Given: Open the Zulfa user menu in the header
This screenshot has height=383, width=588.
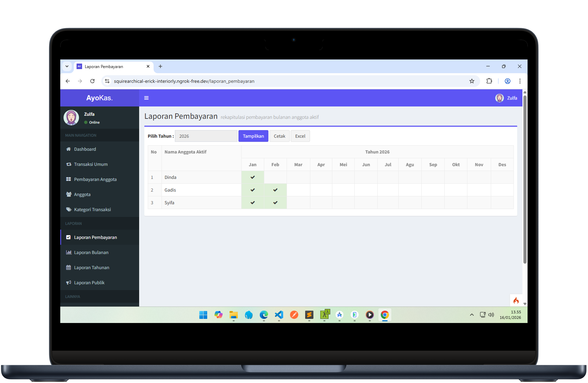Looking at the screenshot, I should click(506, 98).
